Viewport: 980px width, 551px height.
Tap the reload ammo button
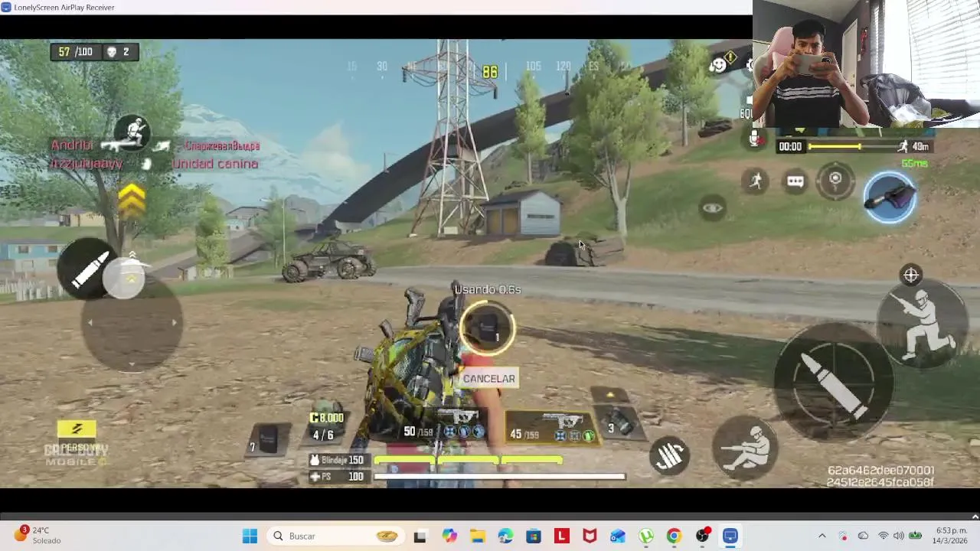(x=670, y=455)
